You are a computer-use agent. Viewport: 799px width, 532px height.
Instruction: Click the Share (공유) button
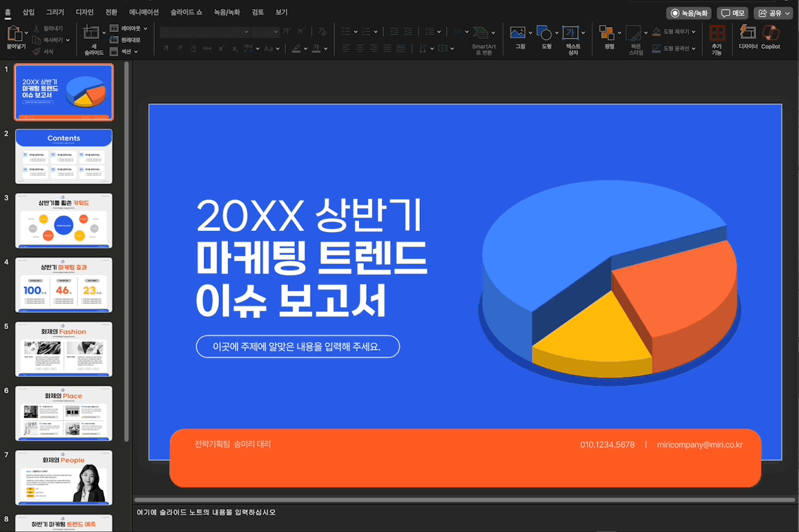click(773, 13)
